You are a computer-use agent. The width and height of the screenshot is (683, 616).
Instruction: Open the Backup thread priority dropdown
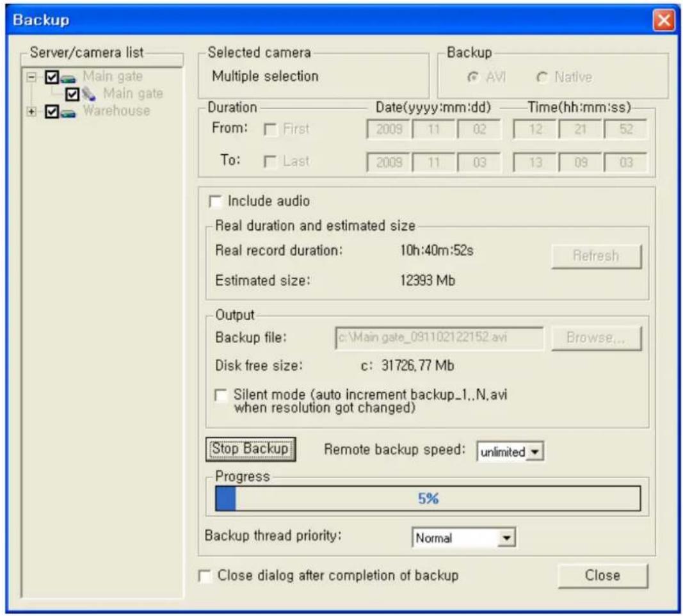click(506, 538)
